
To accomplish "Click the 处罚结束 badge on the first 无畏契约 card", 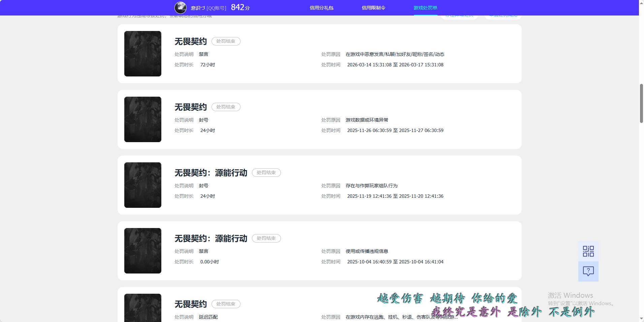I will [226, 41].
